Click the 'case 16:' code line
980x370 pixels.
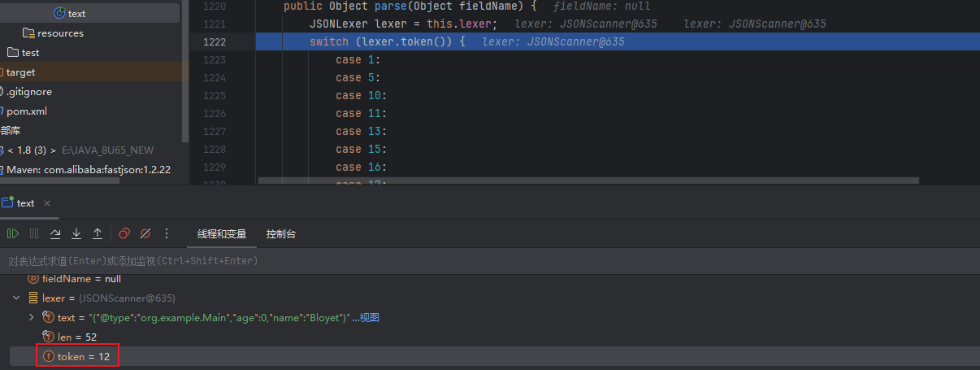pyautogui.click(x=362, y=167)
